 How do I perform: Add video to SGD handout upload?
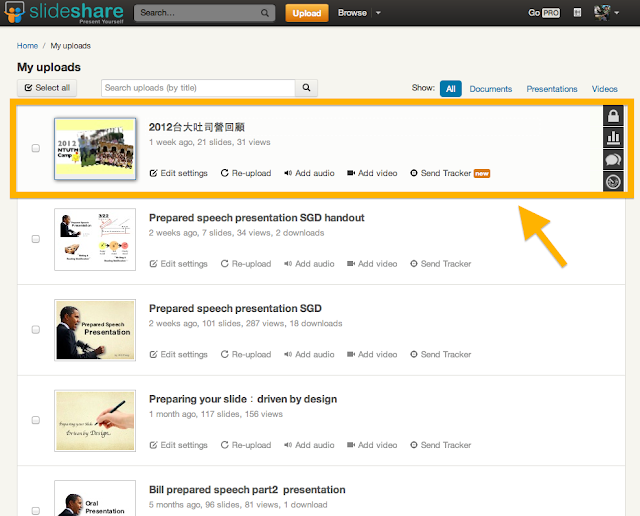tap(372, 264)
